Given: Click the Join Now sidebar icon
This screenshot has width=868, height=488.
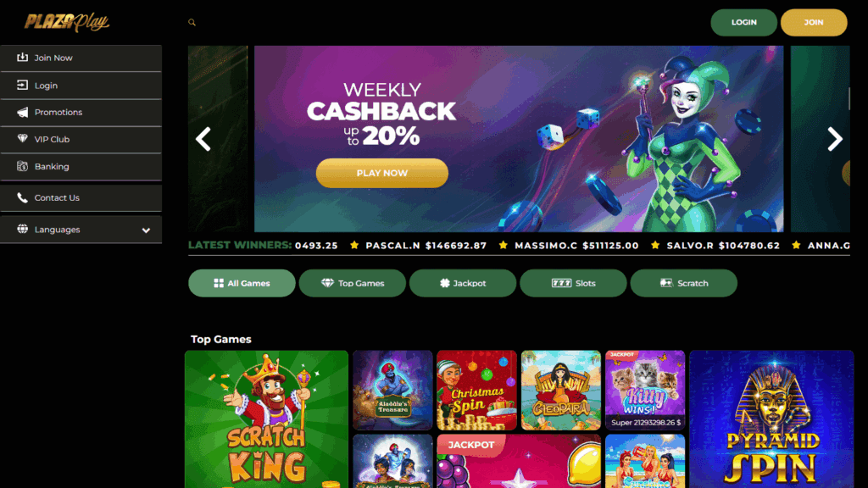Looking at the screenshot, I should [22, 57].
